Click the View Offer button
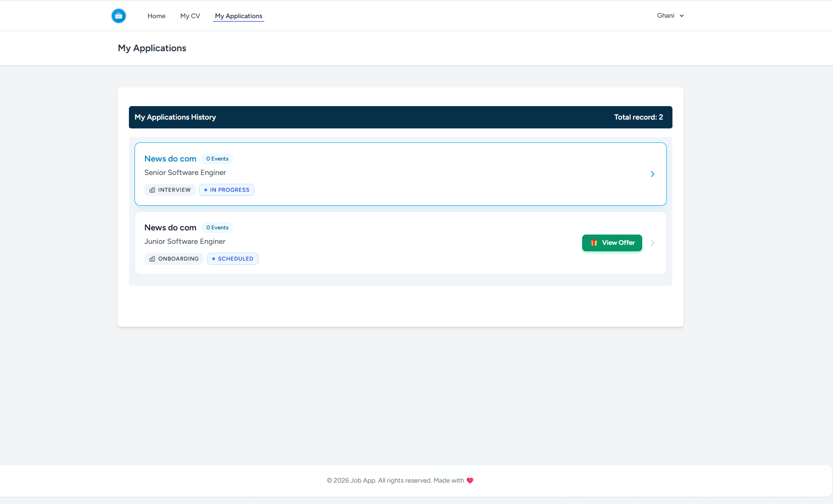 [x=612, y=243]
